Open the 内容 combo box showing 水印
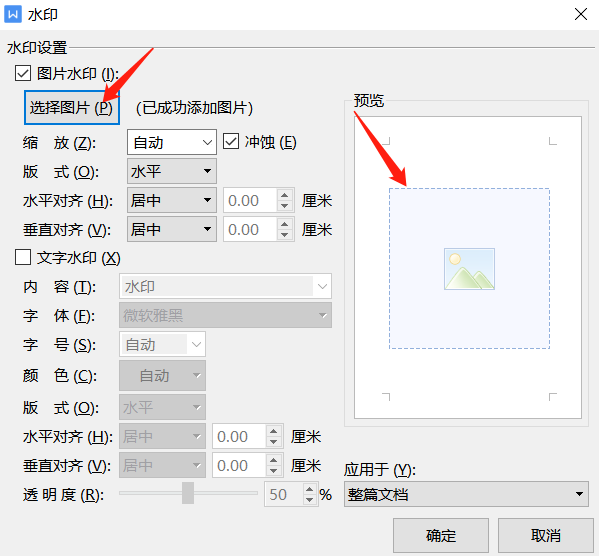The width and height of the screenshot is (599, 556). click(225, 286)
